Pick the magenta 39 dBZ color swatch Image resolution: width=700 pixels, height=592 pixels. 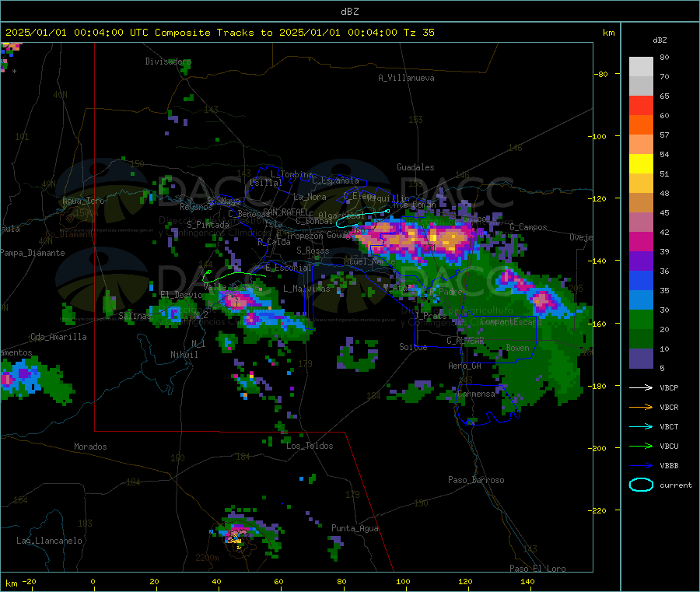point(641,241)
